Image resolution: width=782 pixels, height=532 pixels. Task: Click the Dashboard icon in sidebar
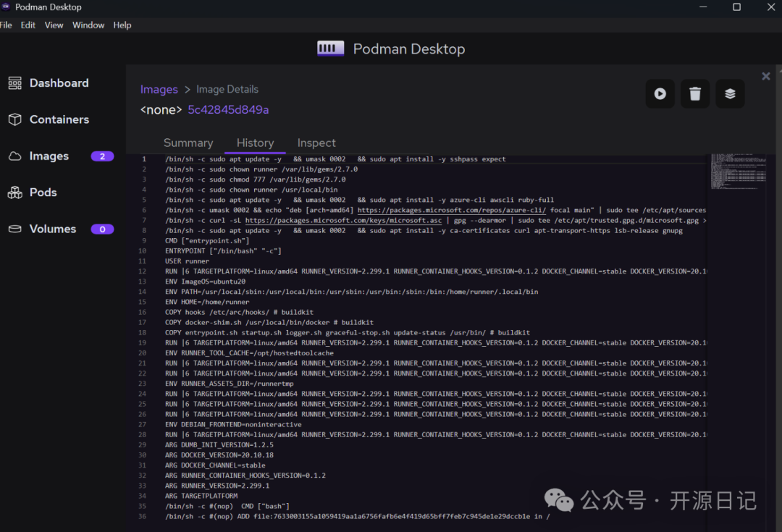click(14, 83)
